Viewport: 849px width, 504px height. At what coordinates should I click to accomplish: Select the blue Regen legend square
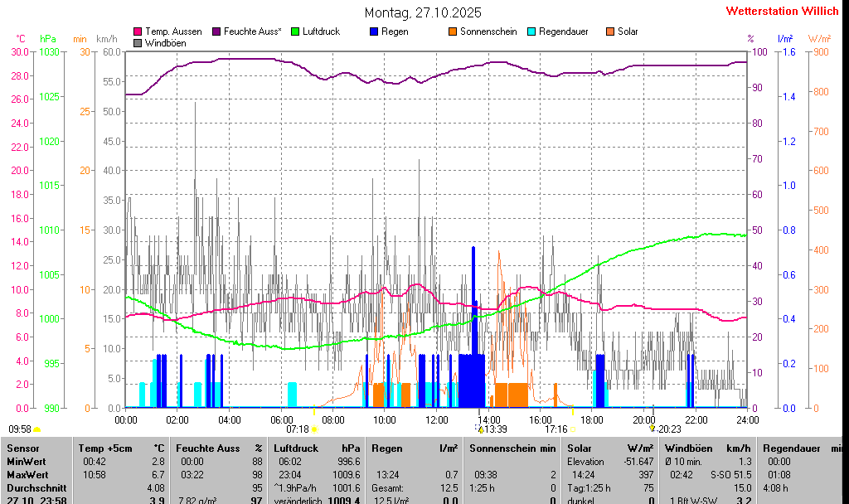point(374,31)
